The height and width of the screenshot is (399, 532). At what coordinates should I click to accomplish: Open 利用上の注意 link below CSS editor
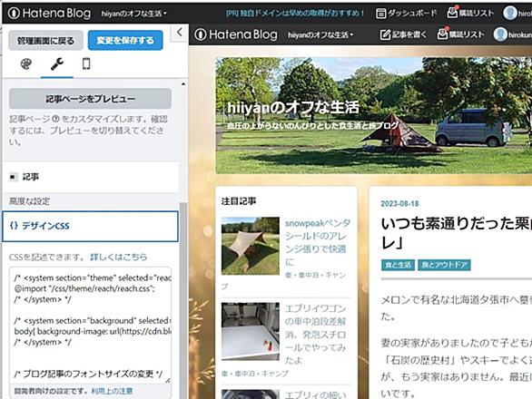(x=112, y=391)
